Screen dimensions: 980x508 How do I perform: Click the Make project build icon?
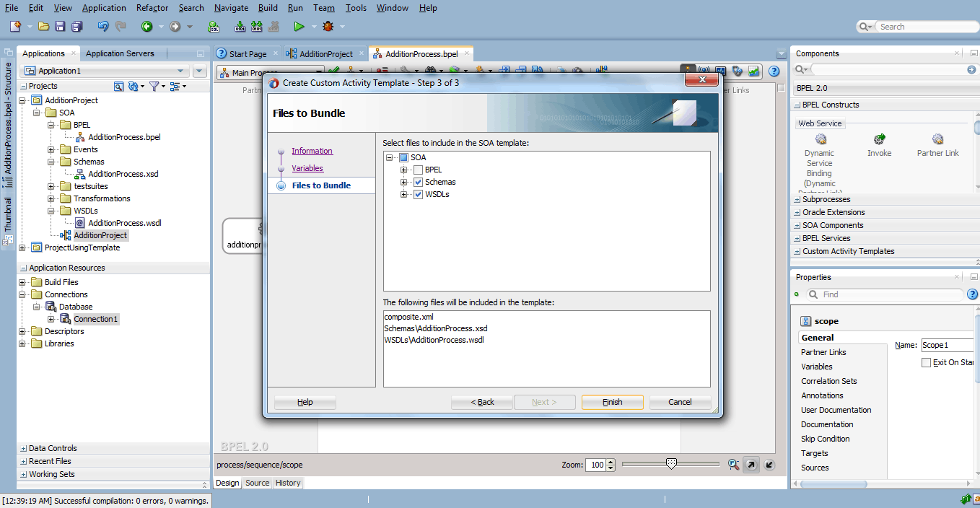tap(241, 27)
